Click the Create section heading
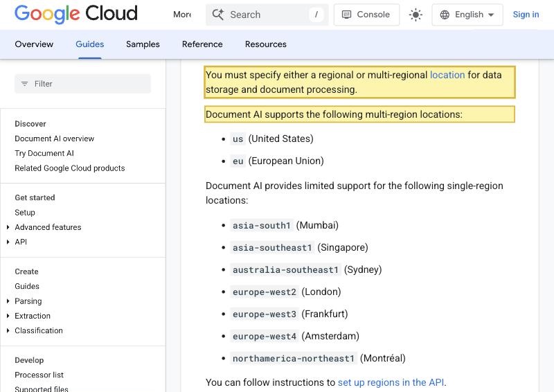The image size is (554, 392). [26, 271]
